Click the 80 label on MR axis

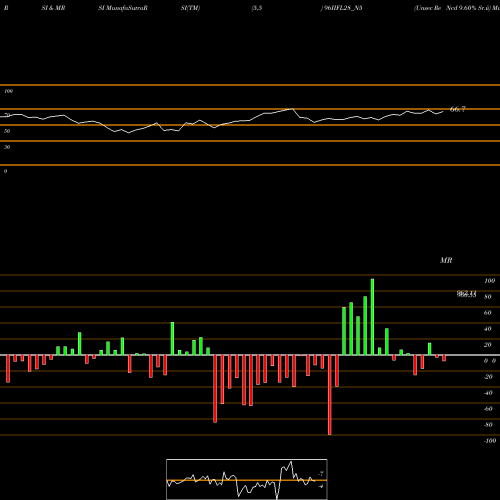point(488,297)
